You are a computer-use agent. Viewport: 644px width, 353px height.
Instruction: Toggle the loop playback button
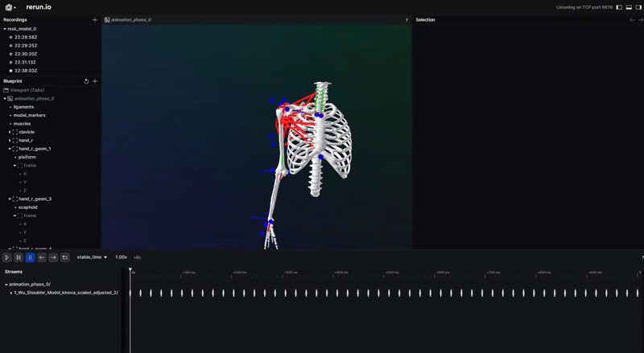pos(64,257)
